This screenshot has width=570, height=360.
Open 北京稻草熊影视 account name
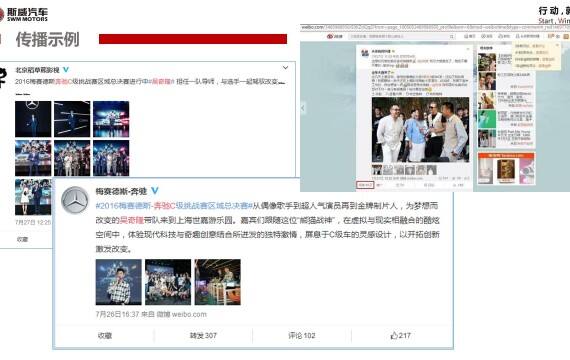click(x=37, y=70)
